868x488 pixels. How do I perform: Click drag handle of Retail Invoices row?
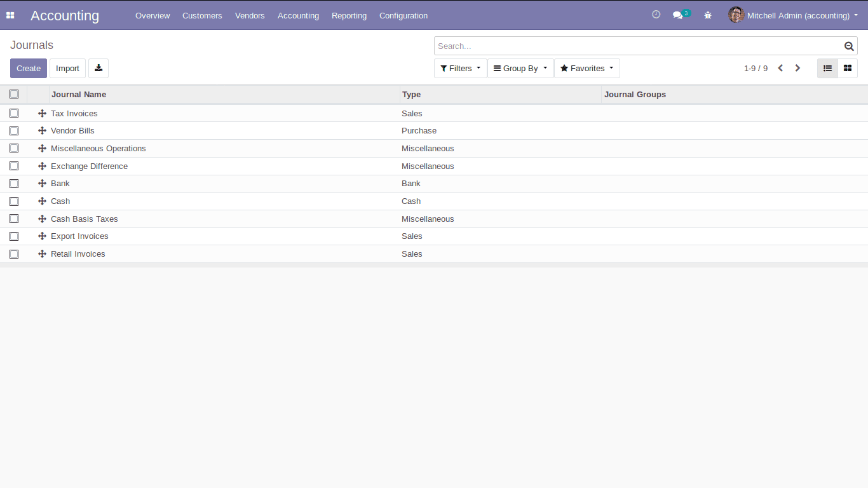coord(42,254)
